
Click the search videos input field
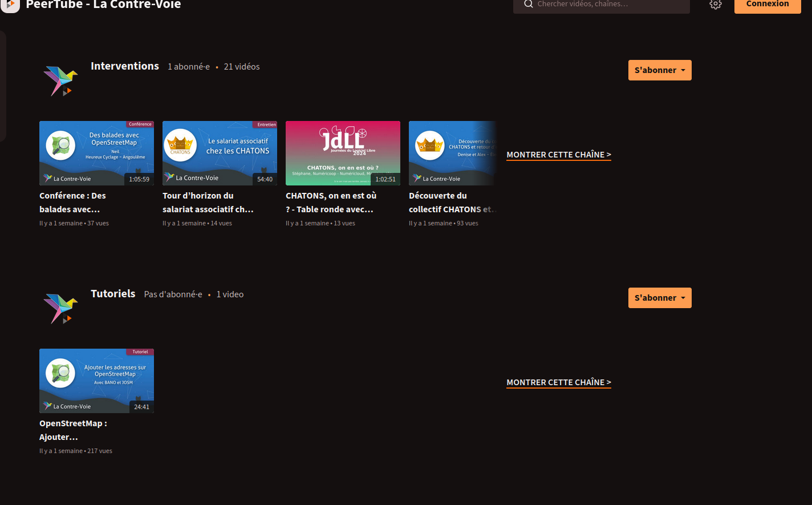tap(607, 5)
